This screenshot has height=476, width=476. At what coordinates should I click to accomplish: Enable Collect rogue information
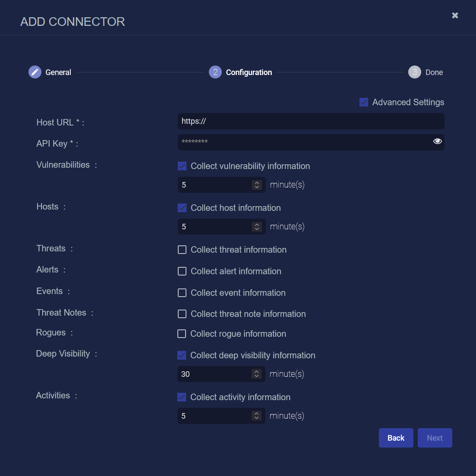pyautogui.click(x=182, y=334)
